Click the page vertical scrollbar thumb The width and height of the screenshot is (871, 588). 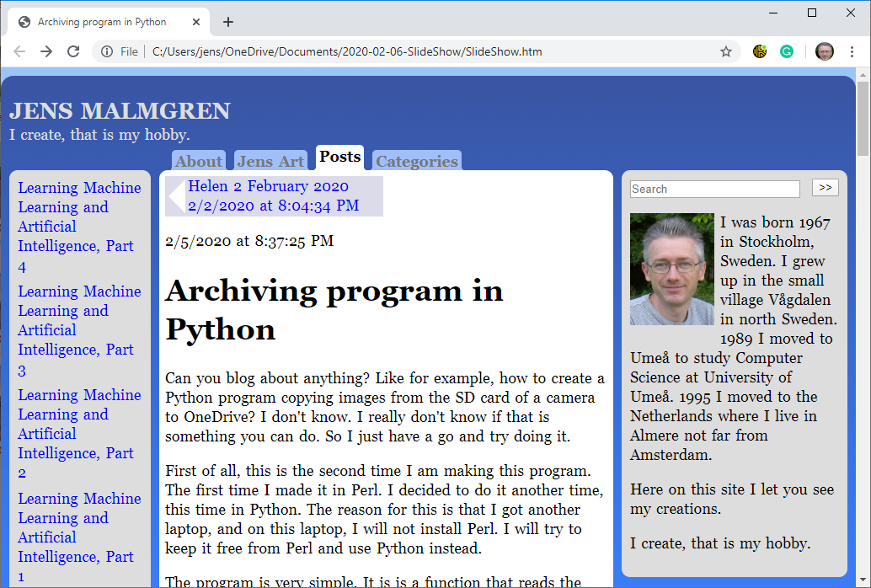click(863, 119)
